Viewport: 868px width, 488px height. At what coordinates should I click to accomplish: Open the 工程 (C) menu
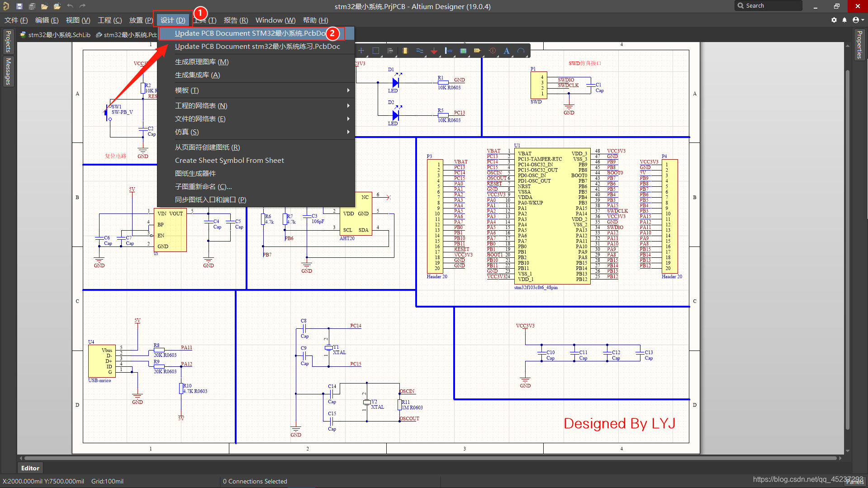110,20
